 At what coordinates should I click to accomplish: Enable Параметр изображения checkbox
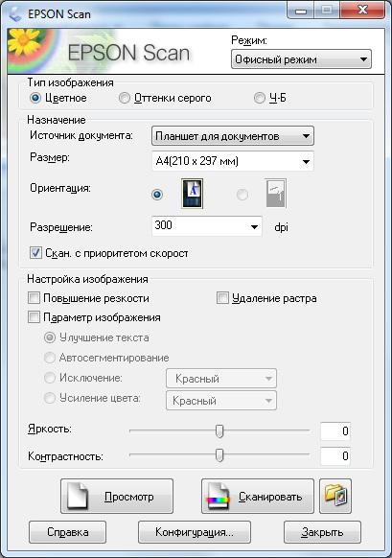[34, 316]
